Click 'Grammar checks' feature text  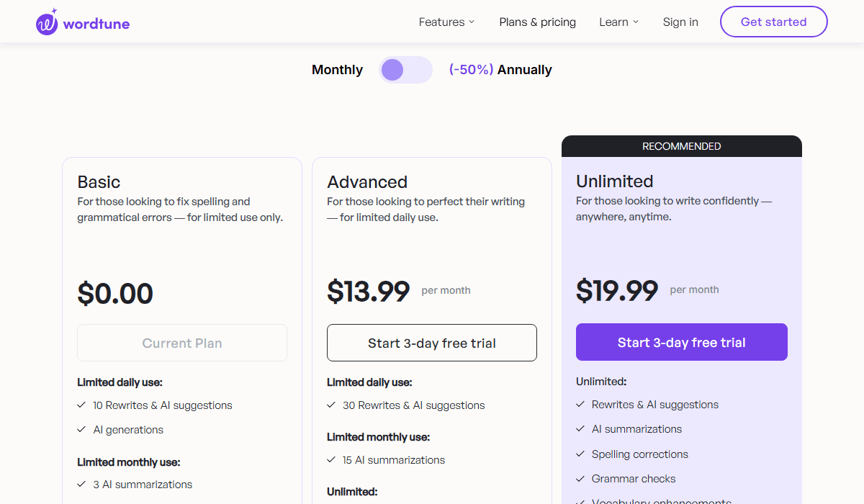tap(634, 479)
